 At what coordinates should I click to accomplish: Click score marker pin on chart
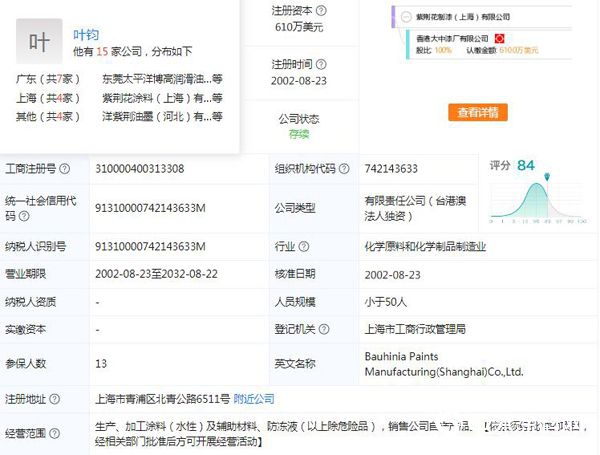tap(547, 177)
